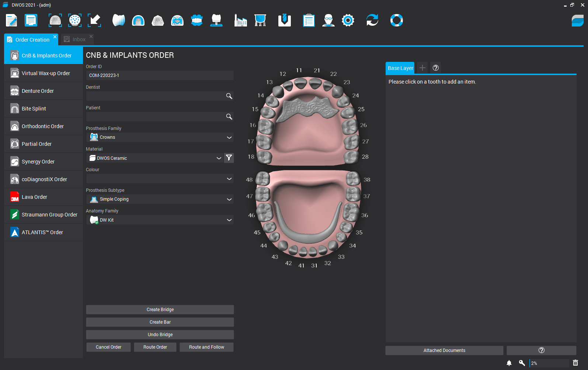This screenshot has width=588, height=370.
Task: Open the blue arch design icon
Action: 138,20
